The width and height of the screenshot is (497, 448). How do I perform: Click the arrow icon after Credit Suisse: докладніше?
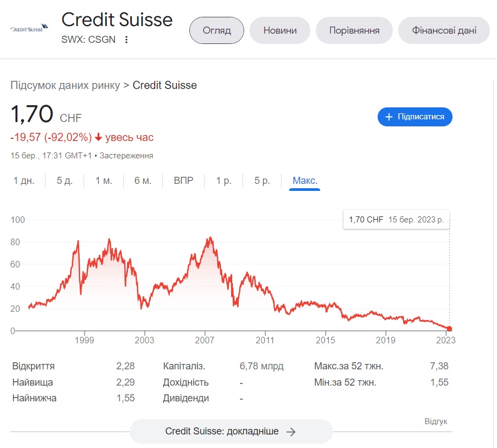[291, 432]
